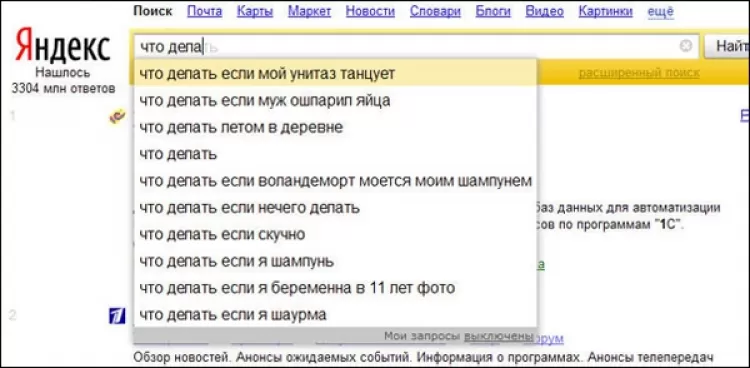Go to Маркет
Viewport: 750px width, 368px height.
tap(309, 11)
